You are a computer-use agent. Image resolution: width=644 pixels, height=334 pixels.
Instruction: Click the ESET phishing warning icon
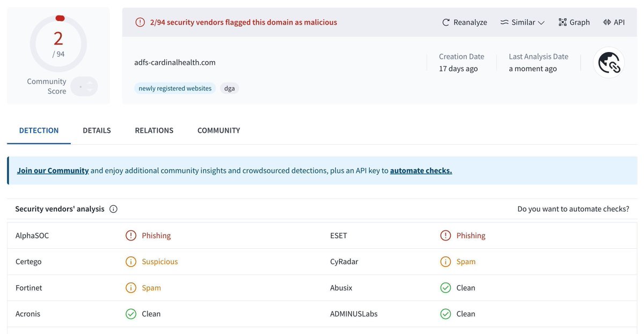tap(445, 235)
